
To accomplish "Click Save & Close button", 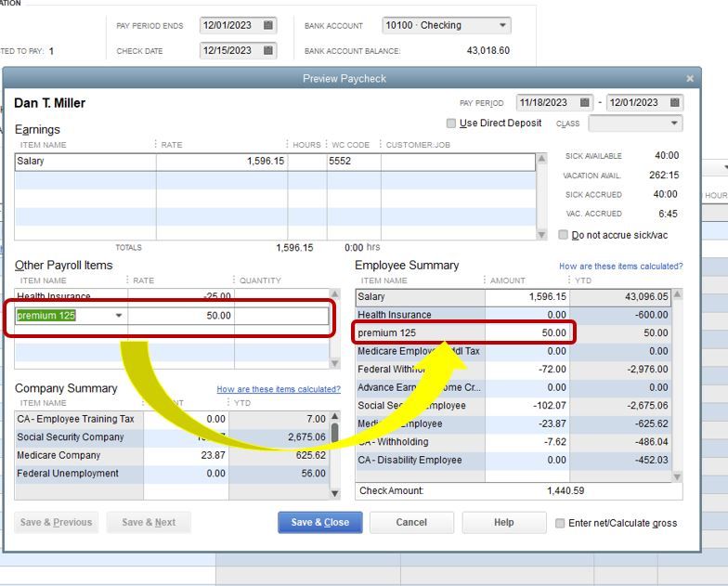I will pos(319,522).
